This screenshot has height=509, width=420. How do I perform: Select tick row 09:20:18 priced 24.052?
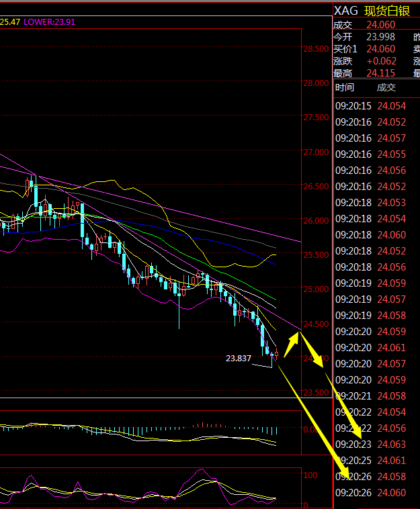click(x=371, y=251)
